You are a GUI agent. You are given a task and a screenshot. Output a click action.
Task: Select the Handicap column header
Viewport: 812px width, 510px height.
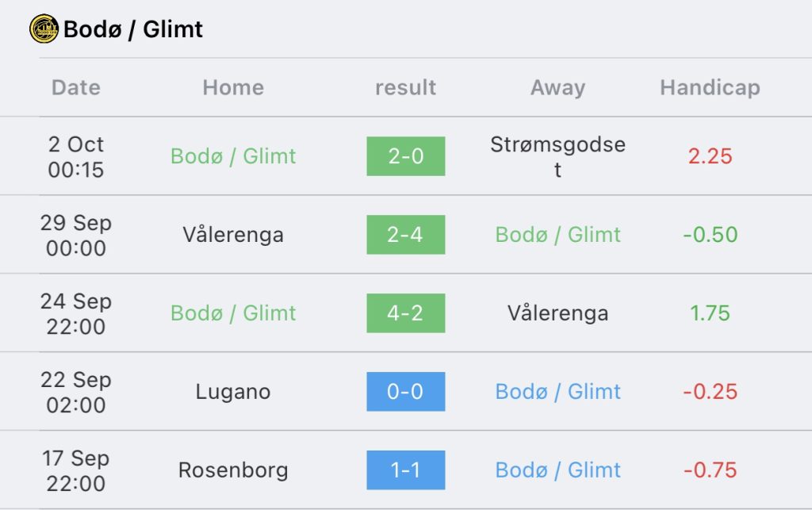point(710,87)
